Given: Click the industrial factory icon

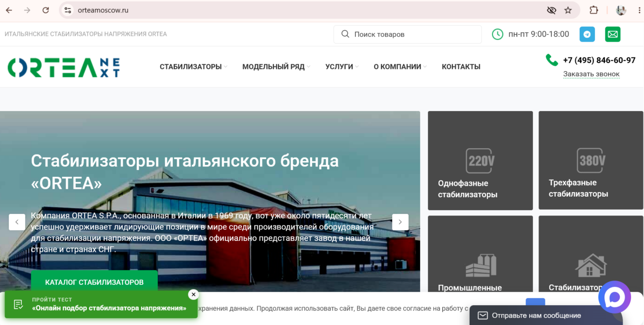Looking at the screenshot, I should pyautogui.click(x=481, y=265).
